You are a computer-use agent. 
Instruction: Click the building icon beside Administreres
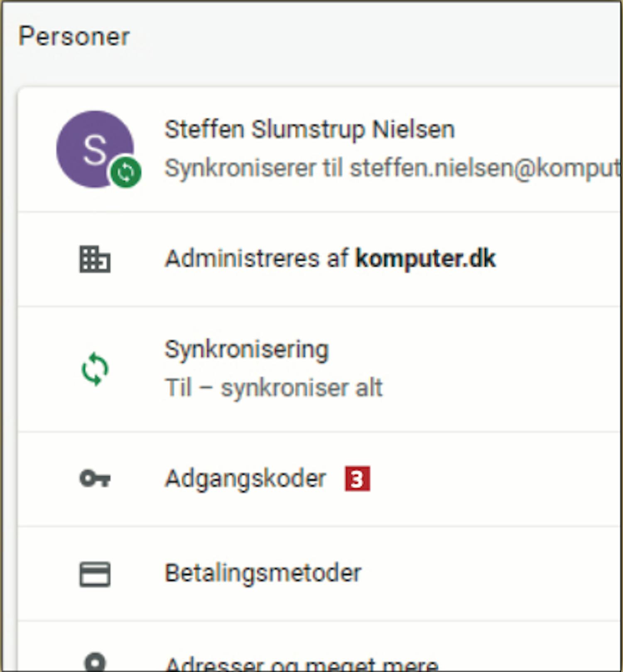tap(95, 259)
